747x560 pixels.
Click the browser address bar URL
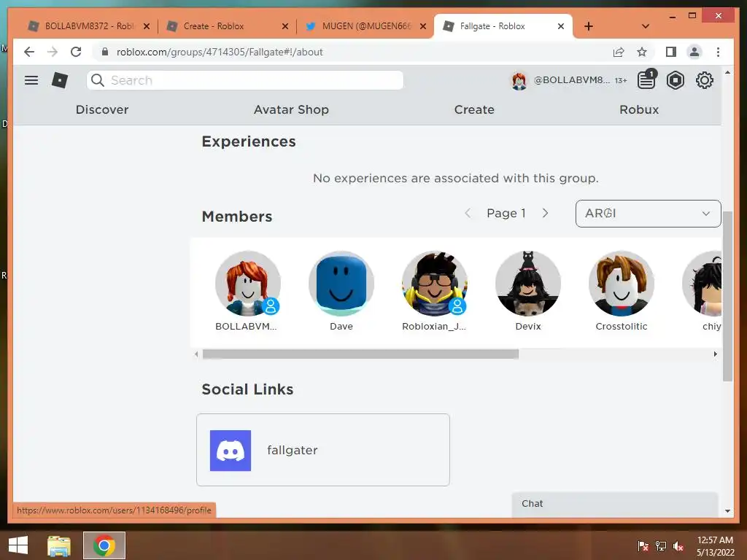220,52
